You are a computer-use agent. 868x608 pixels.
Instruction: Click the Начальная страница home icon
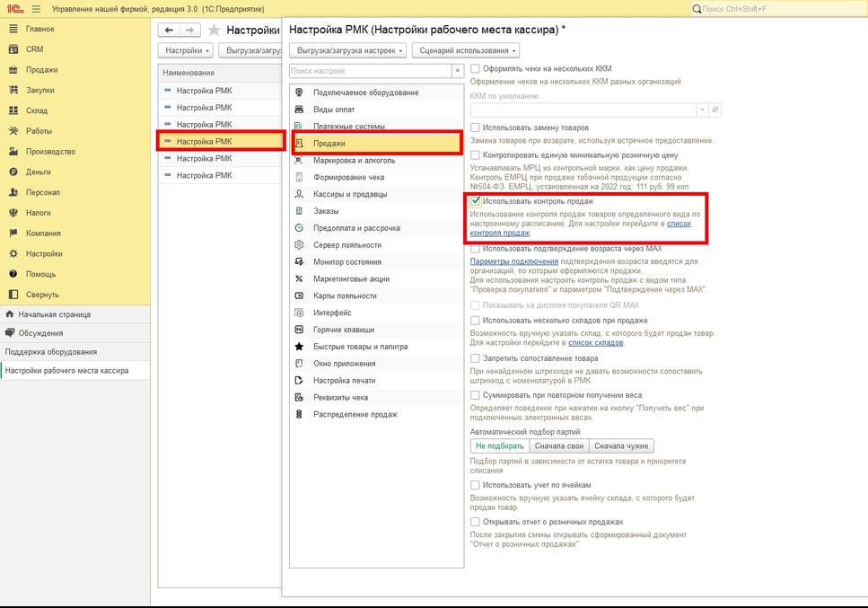[9, 314]
